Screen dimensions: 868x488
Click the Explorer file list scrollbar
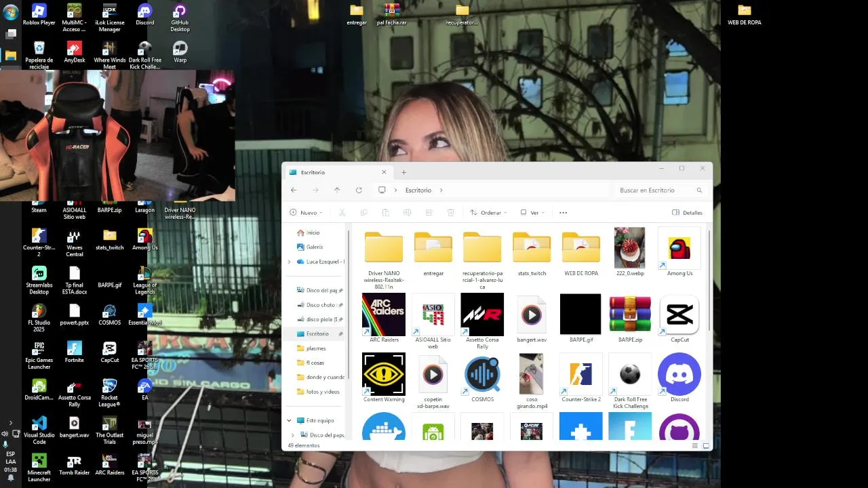pyautogui.click(x=709, y=281)
